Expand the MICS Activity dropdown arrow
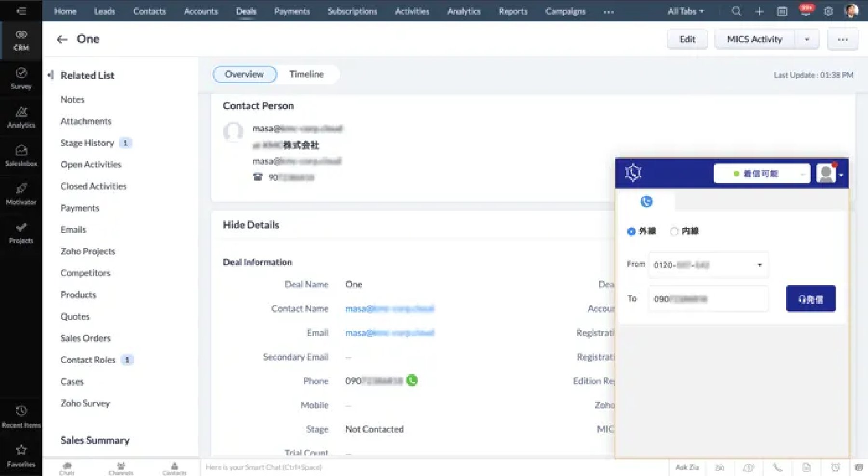 point(807,40)
